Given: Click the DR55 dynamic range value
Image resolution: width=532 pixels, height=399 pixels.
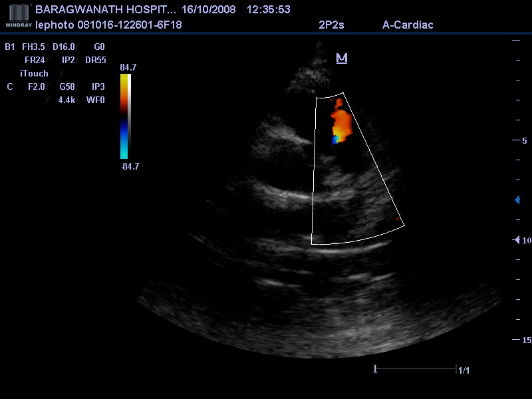Looking at the screenshot, I should pyautogui.click(x=96, y=60).
